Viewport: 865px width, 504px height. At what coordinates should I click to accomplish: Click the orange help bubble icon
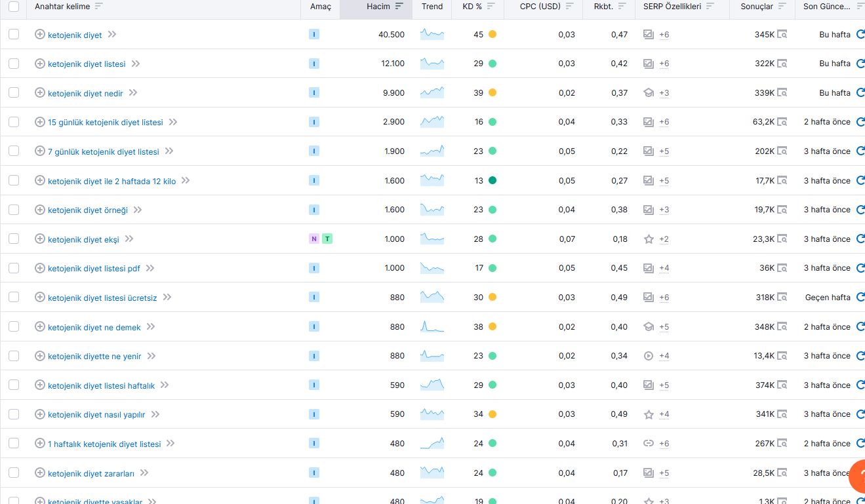(x=858, y=476)
